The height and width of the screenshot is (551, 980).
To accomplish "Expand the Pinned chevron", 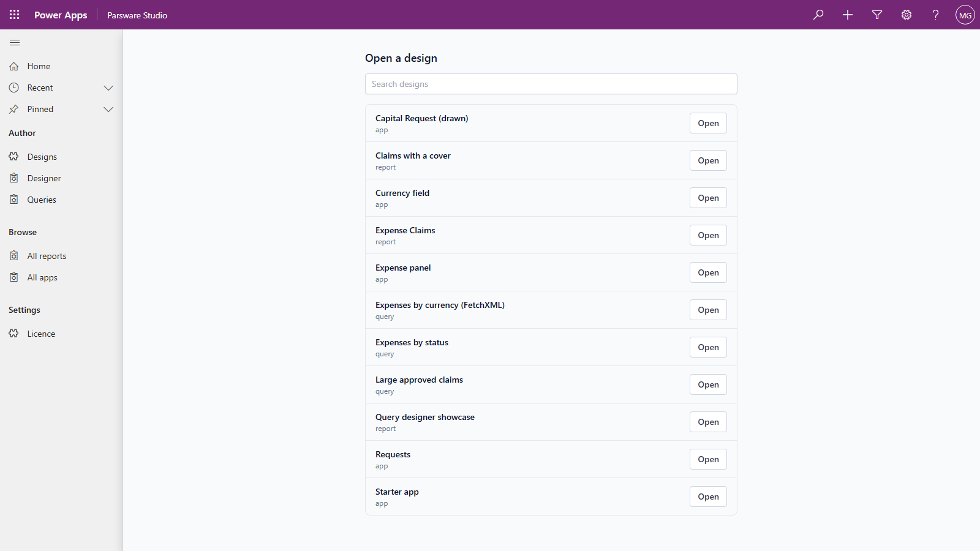I will [108, 109].
